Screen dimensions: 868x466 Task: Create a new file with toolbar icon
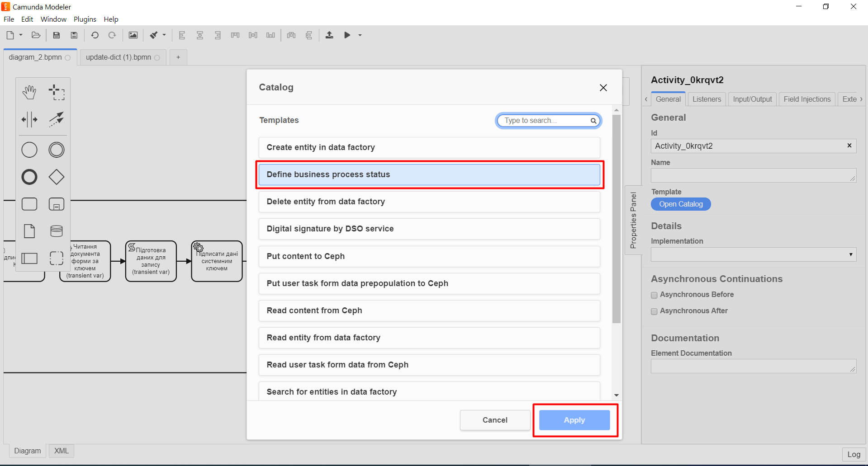10,35
